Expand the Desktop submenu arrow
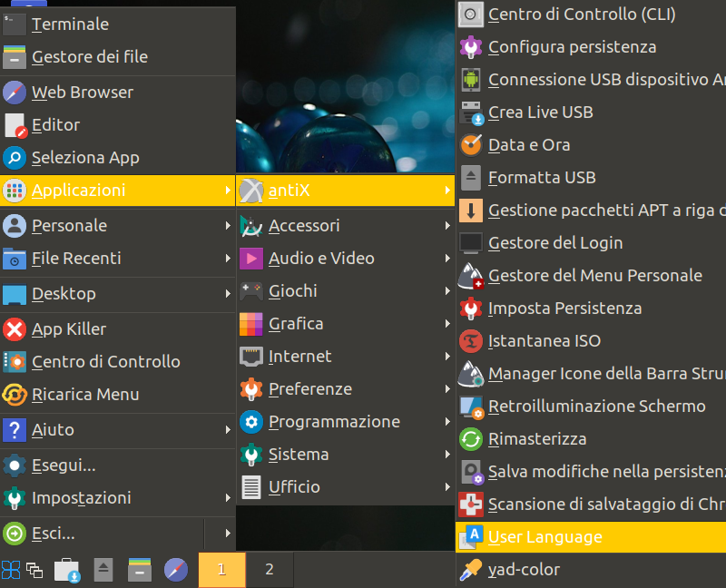This screenshot has width=726, height=588. pyautogui.click(x=228, y=293)
